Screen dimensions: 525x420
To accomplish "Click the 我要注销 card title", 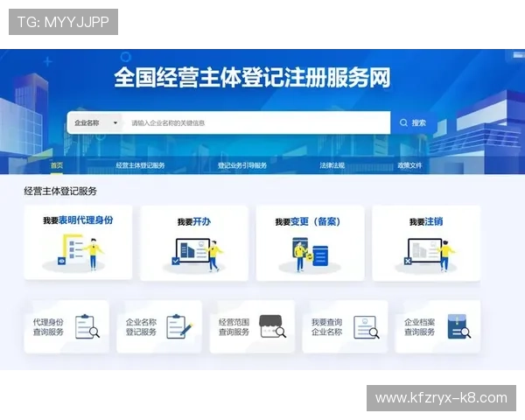I will pos(426,221).
